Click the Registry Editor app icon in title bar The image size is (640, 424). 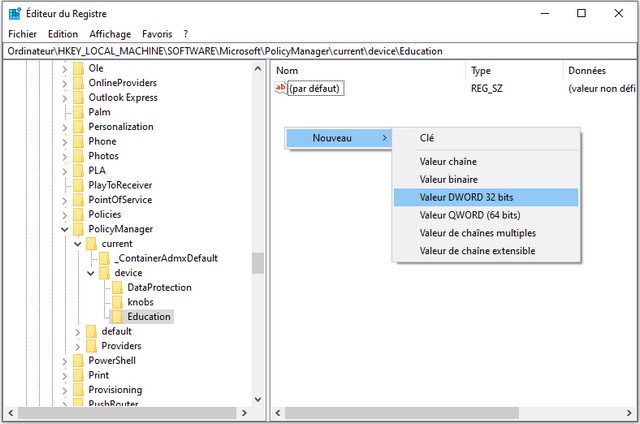click(15, 13)
